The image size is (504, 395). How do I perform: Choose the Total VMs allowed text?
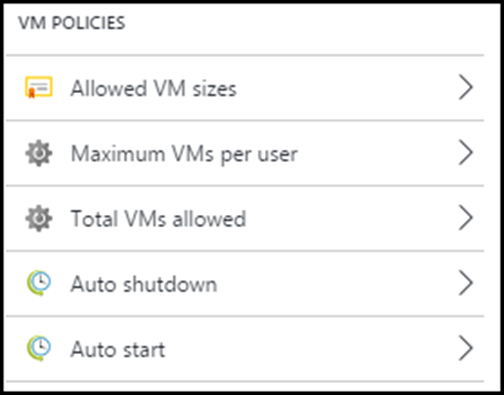[159, 219]
